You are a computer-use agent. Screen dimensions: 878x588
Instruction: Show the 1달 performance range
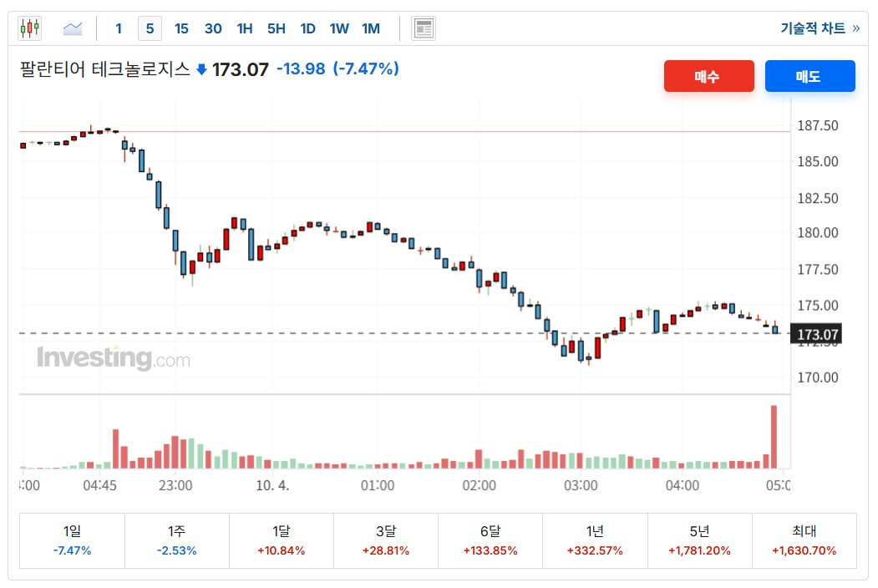282,540
